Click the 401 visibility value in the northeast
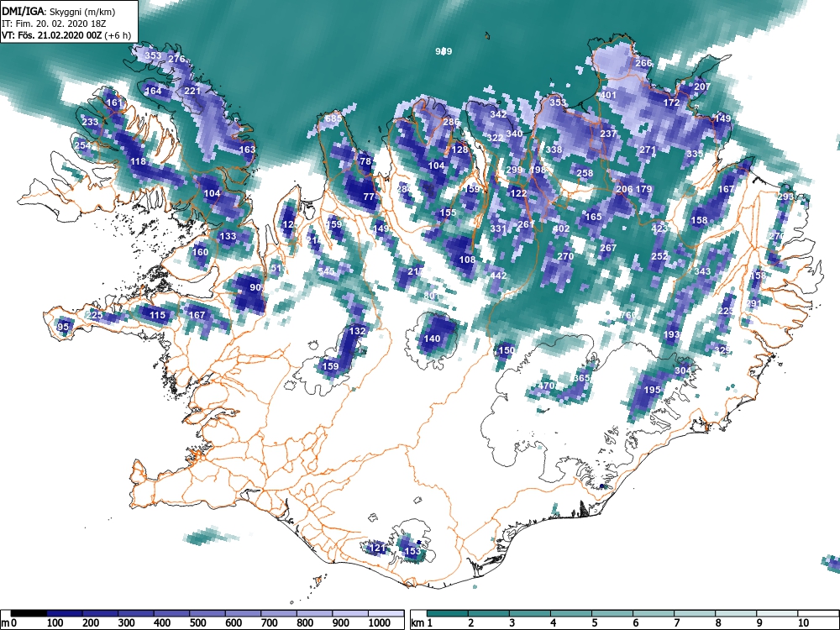The height and width of the screenshot is (630, 840). (x=608, y=96)
